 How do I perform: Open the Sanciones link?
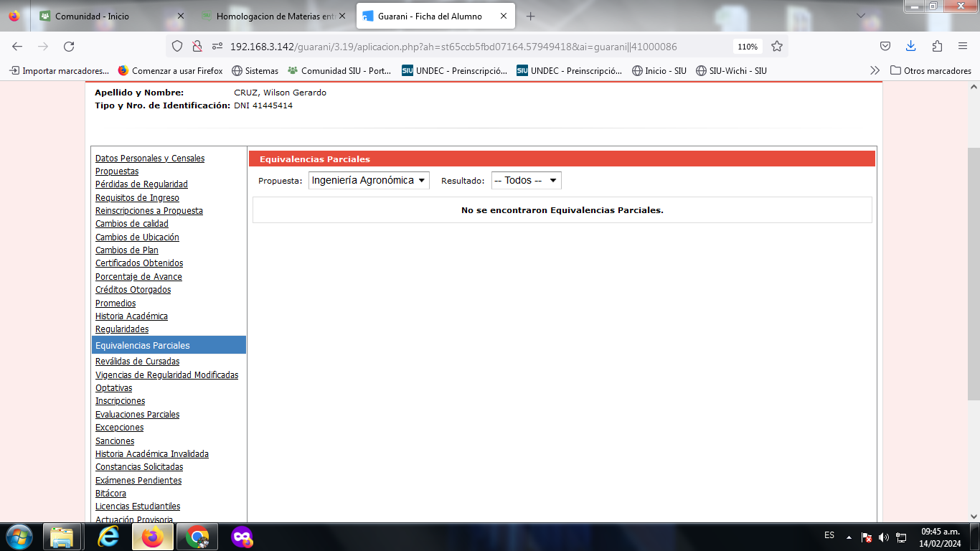click(x=115, y=441)
